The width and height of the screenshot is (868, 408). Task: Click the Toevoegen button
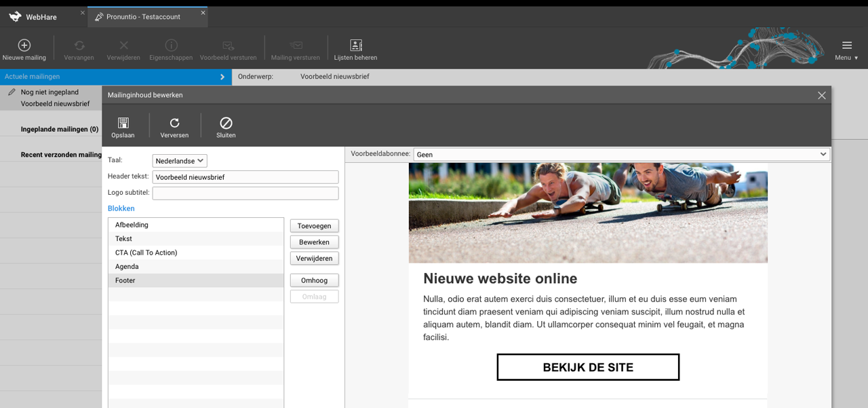click(314, 226)
